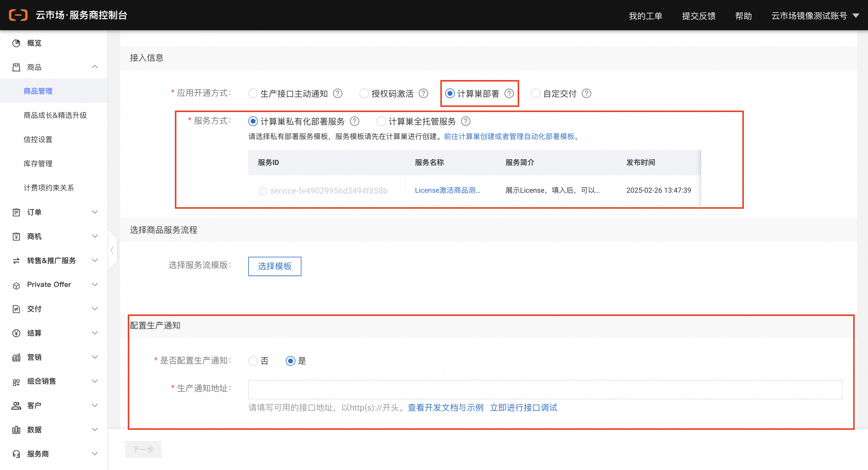The width and height of the screenshot is (868, 470).
Task: Click the 数据 bar chart icon
Action: point(16,430)
